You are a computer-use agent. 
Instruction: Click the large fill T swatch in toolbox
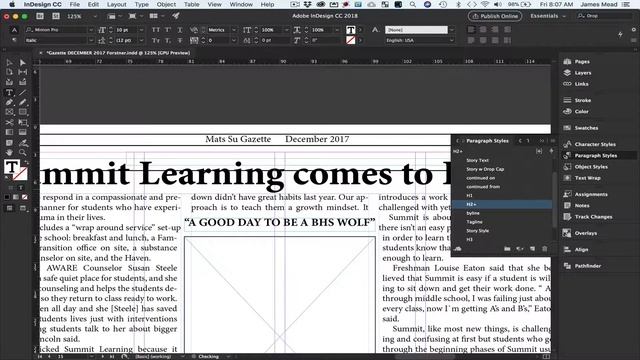pos(12,167)
